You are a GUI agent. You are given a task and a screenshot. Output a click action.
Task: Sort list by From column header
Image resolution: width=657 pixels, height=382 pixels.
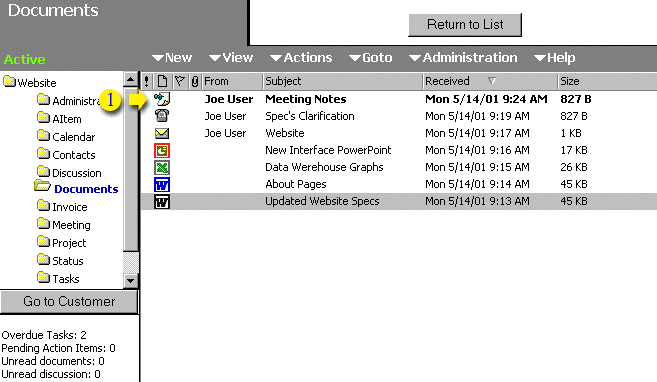[216, 81]
